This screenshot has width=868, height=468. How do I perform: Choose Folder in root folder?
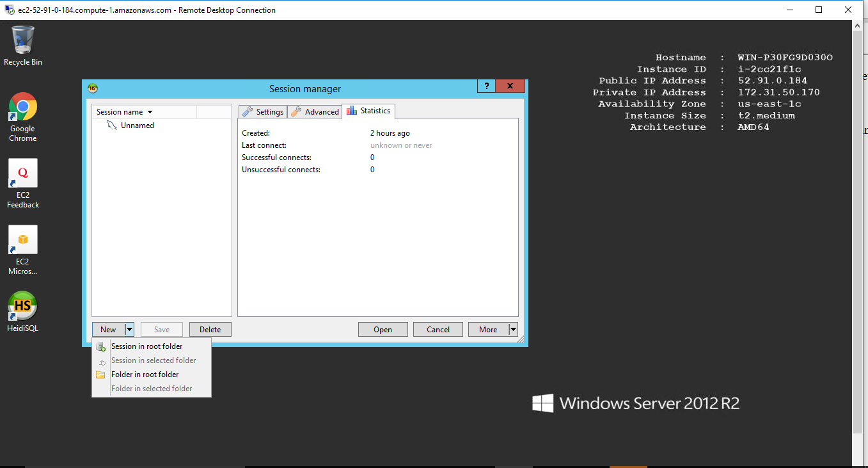[x=145, y=375]
